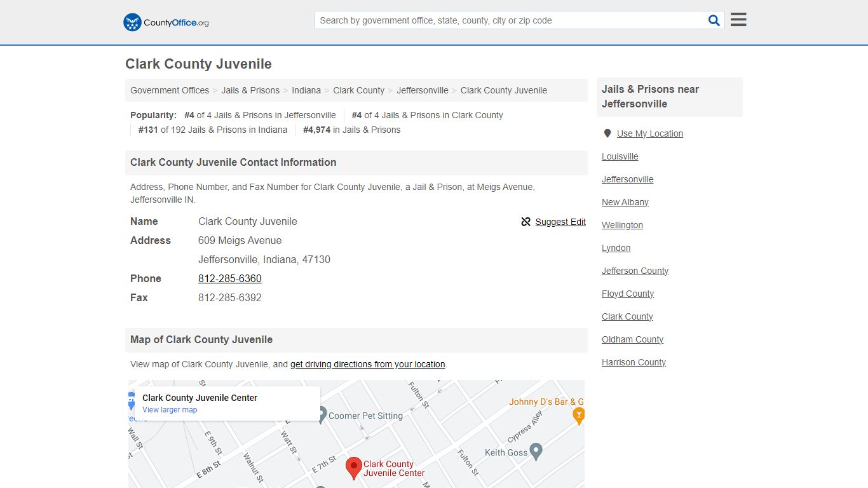Viewport: 868px width, 488px height.
Task: Open the Floyd County link
Action: 628,294
